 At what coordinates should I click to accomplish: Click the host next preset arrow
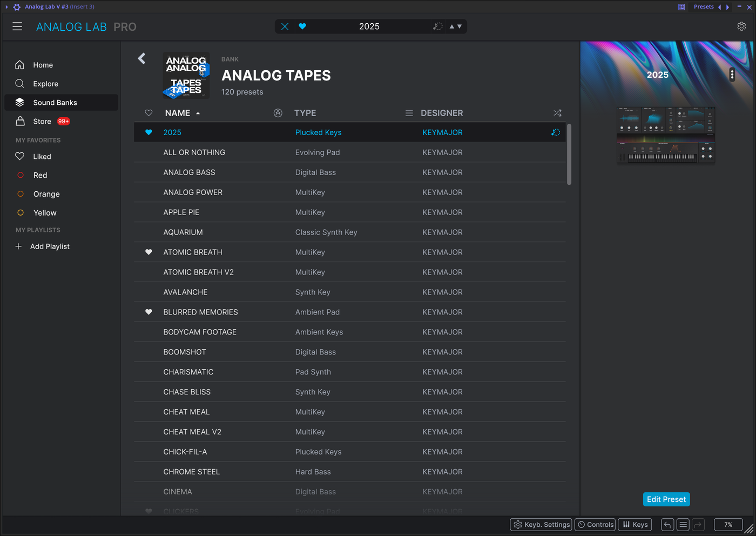tap(727, 7)
